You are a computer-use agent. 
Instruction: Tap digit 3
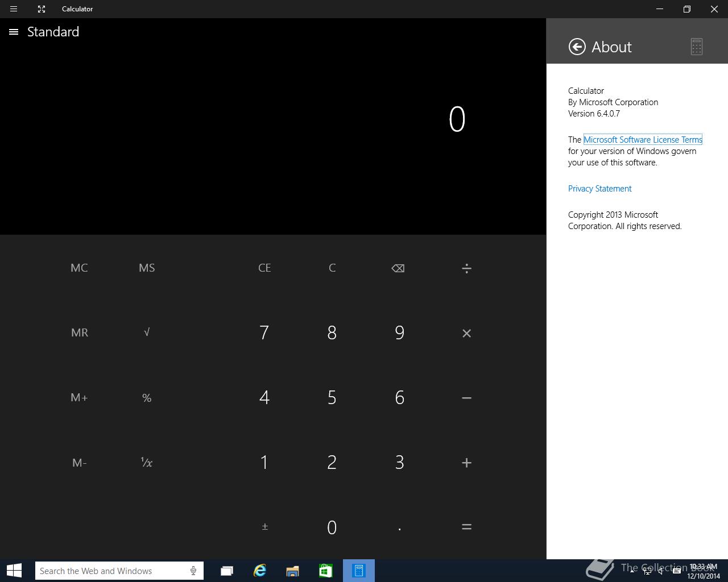tap(399, 462)
